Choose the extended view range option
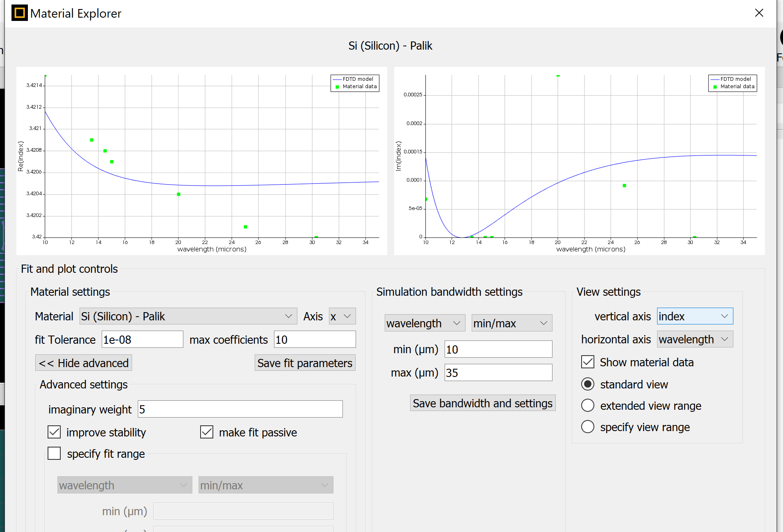The width and height of the screenshot is (783, 532). (587, 405)
